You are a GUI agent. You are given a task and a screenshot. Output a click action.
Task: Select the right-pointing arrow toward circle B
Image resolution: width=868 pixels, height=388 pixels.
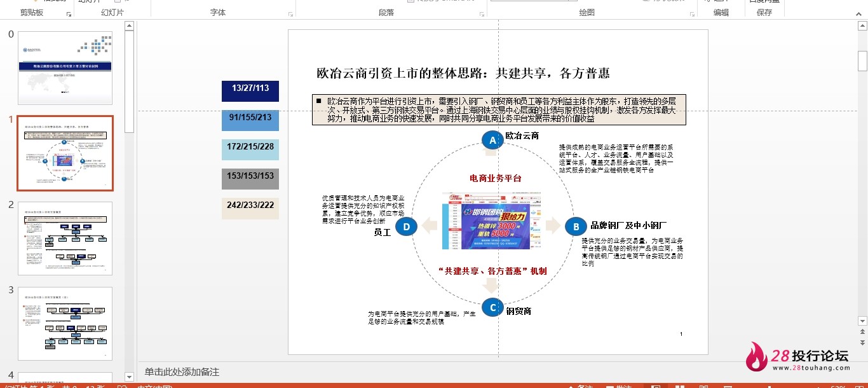coord(553,225)
